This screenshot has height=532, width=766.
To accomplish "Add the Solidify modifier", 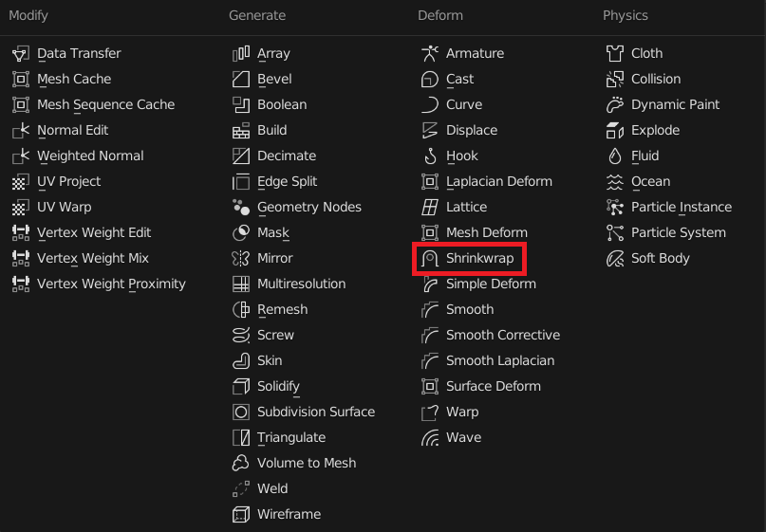I will click(x=278, y=387).
